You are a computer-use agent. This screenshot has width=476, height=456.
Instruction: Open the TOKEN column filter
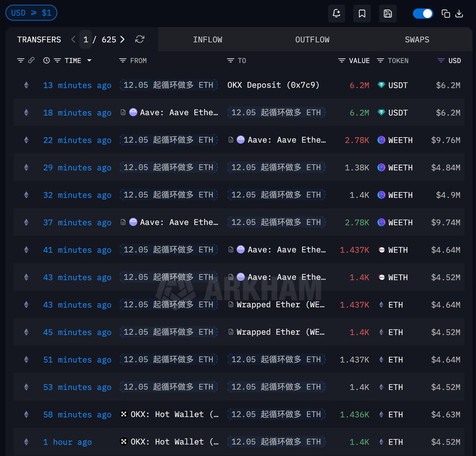(x=380, y=61)
